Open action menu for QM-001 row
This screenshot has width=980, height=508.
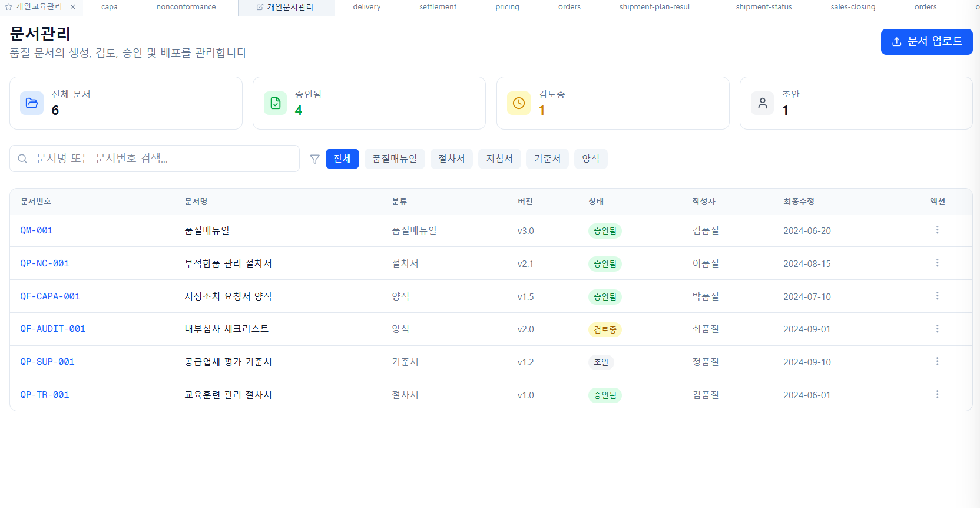pyautogui.click(x=937, y=230)
